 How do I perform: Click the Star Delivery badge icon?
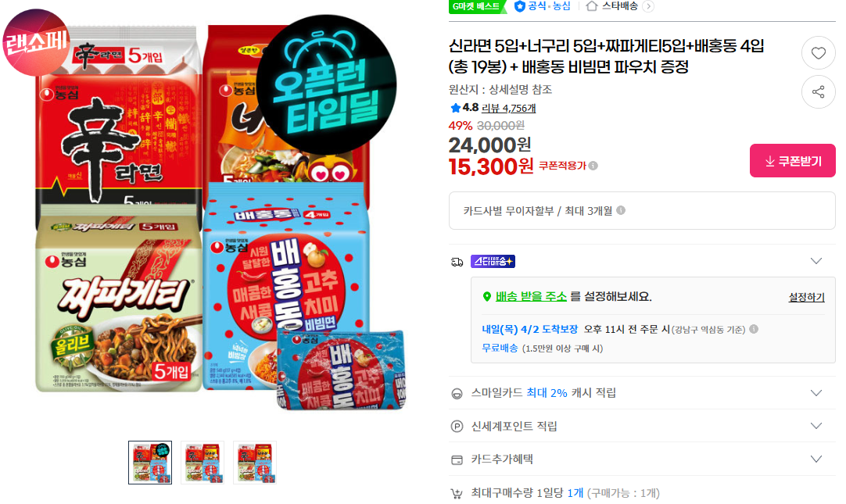pyautogui.click(x=493, y=262)
